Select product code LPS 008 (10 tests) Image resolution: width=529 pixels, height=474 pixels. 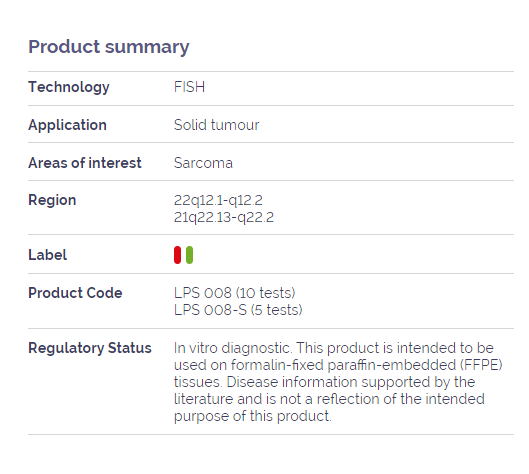(234, 293)
